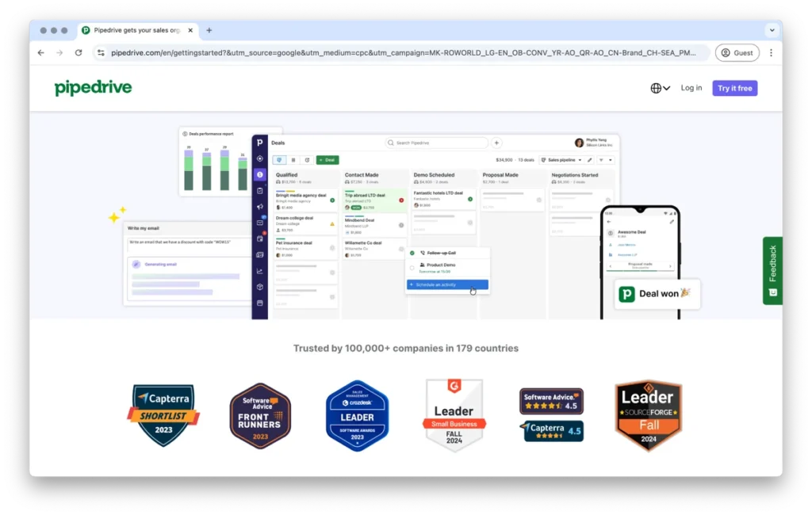Click the Campaigns megaphone icon in the sidebar
Viewport: 812px width, 515px height.
(x=260, y=207)
